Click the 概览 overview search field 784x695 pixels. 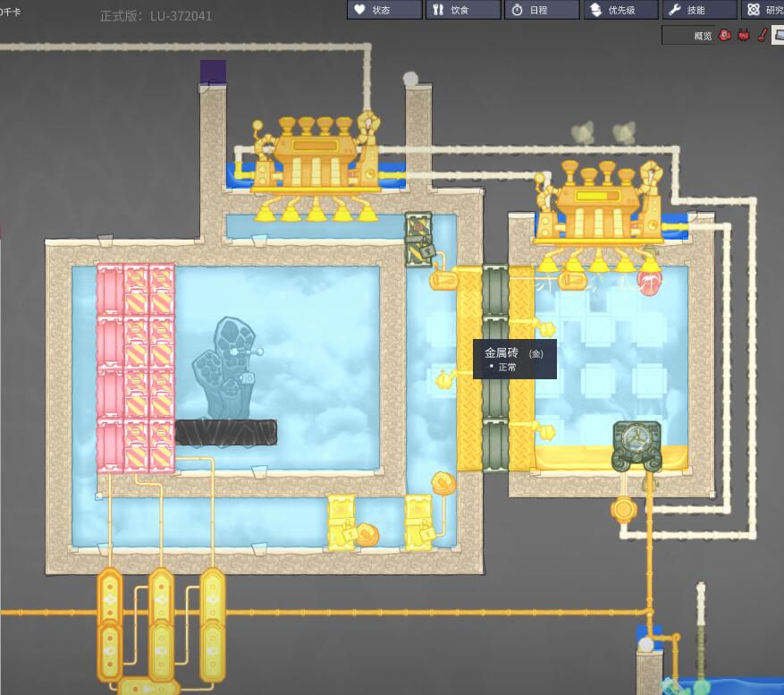click(689, 36)
